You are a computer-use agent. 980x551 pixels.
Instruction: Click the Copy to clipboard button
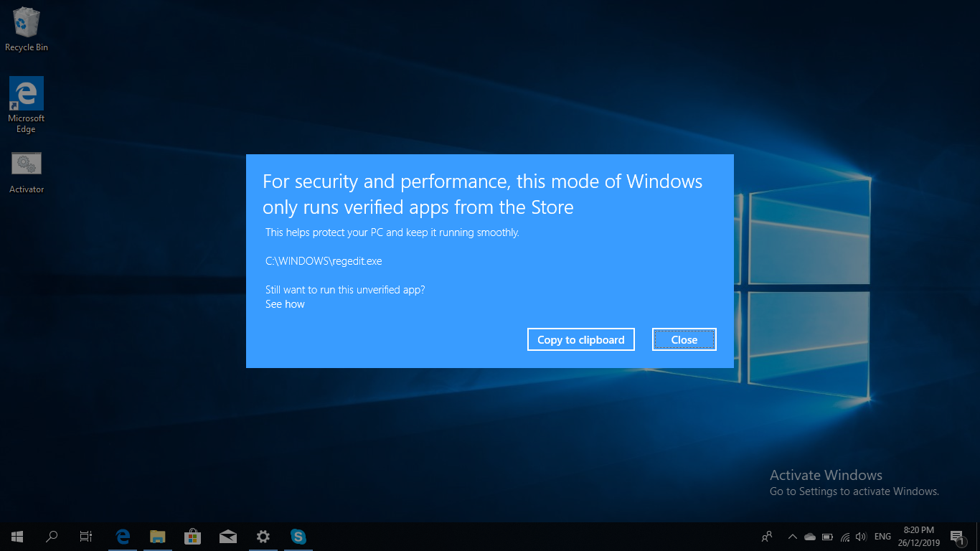[580, 339]
